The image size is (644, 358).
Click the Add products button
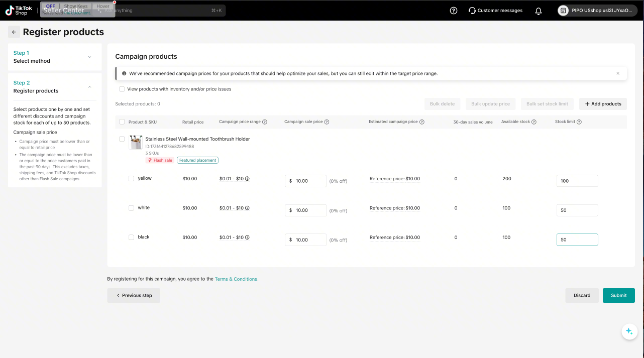pyautogui.click(x=603, y=104)
